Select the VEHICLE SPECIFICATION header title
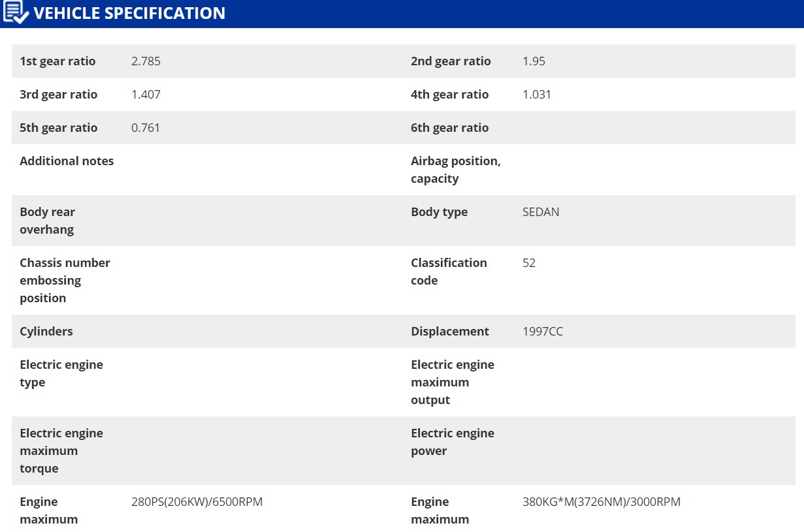 [129, 13]
